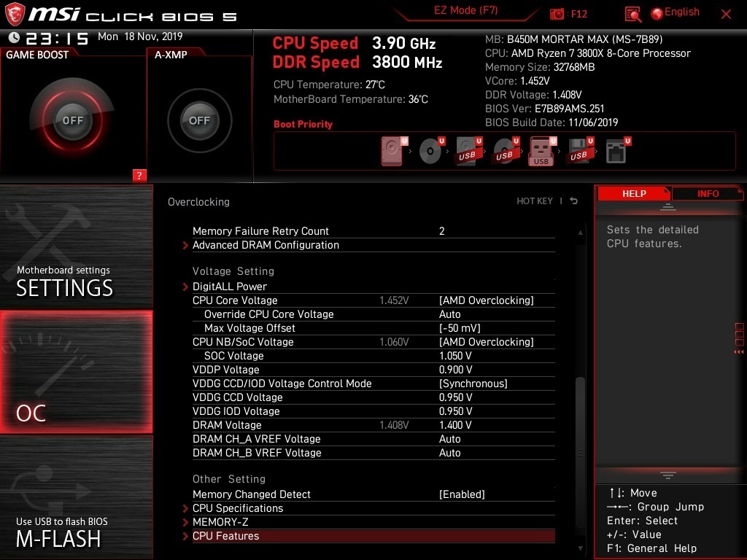Switch to the INFO tab
The width and height of the screenshot is (747, 560).
pyautogui.click(x=708, y=193)
